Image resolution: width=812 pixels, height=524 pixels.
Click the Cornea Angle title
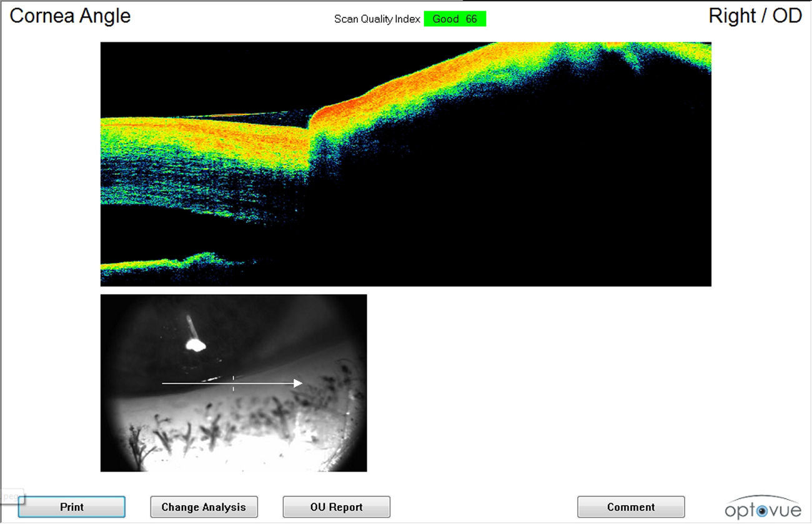click(70, 16)
